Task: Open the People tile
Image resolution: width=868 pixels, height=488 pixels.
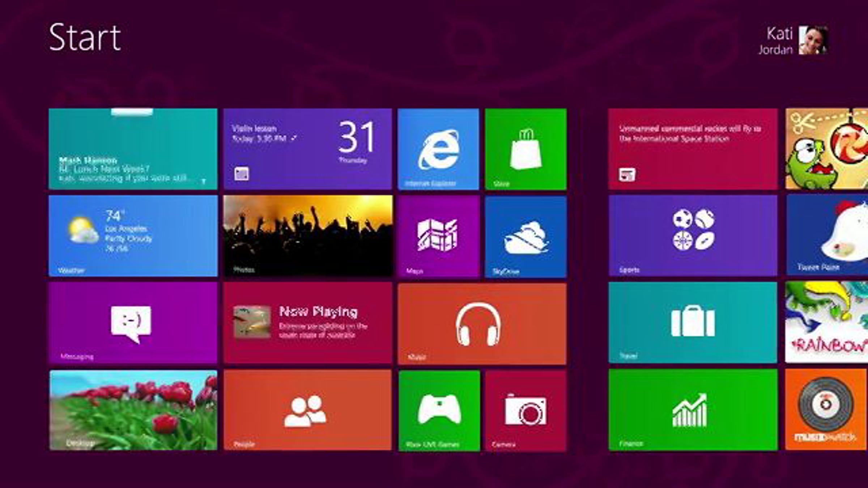Action: point(307,410)
